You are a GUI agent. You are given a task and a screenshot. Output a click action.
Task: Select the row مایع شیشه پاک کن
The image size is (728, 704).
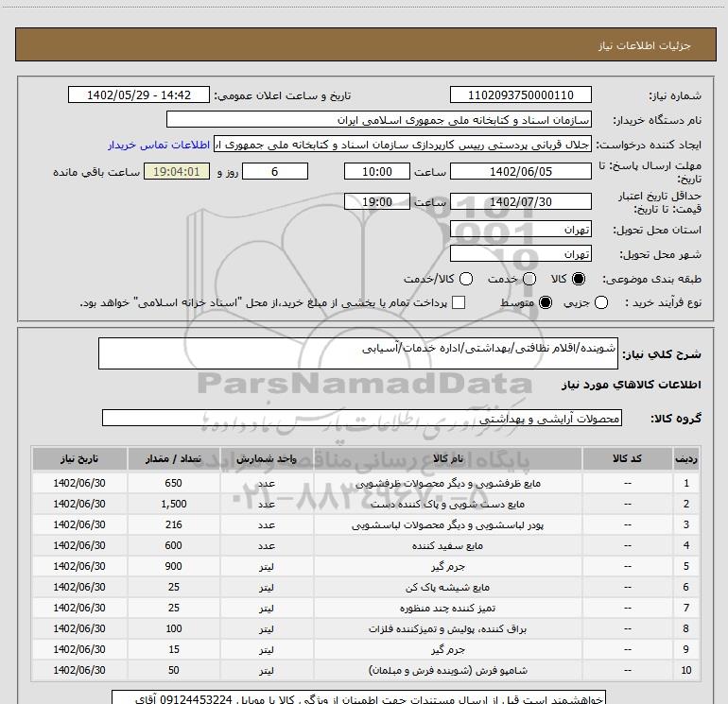(366, 587)
